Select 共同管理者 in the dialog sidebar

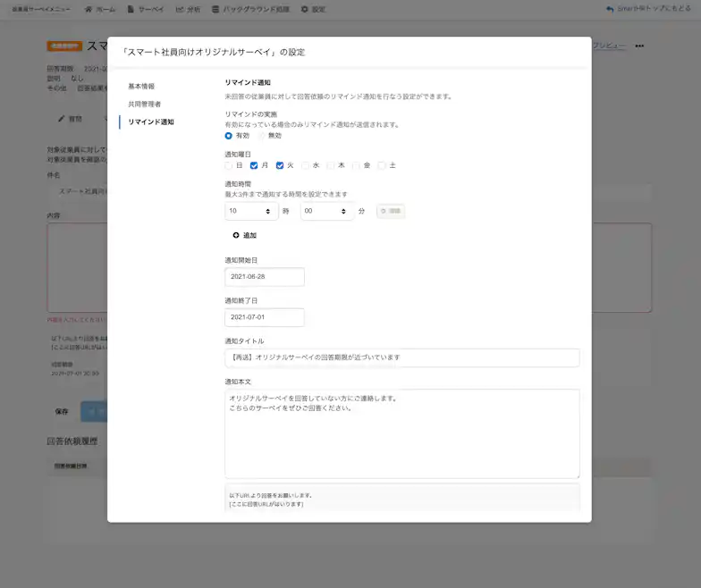[145, 104]
